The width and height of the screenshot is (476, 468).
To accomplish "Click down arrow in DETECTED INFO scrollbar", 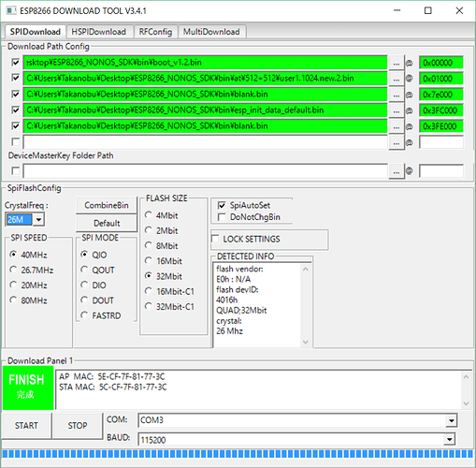I will (306, 342).
